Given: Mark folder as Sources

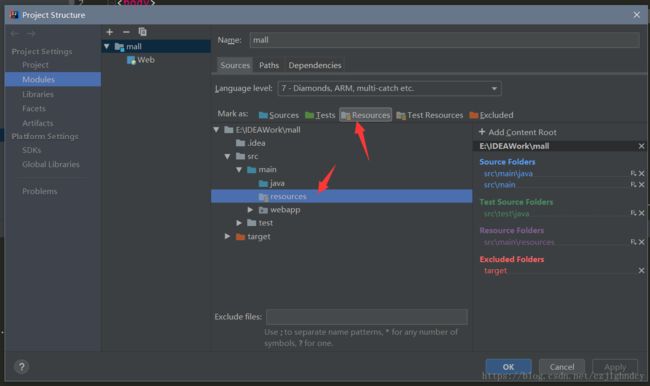Looking at the screenshot, I should click(279, 115).
